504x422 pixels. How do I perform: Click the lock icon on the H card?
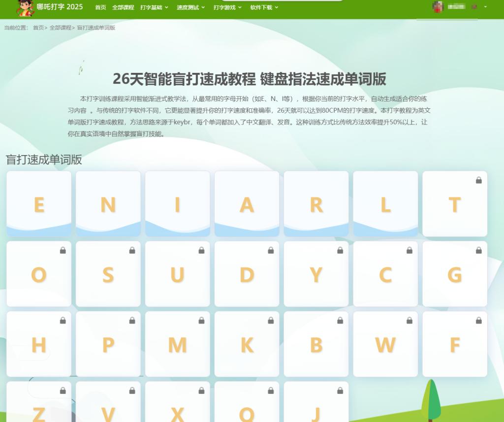(63, 321)
